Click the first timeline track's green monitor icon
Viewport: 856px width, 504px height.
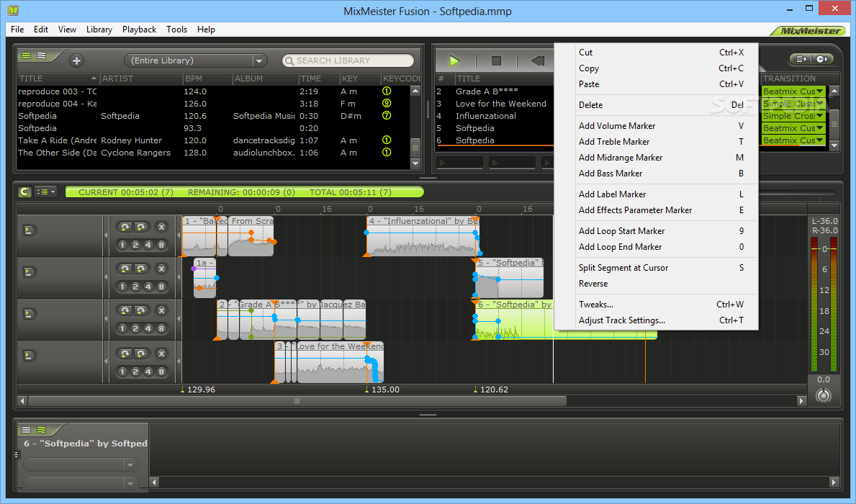[28, 230]
